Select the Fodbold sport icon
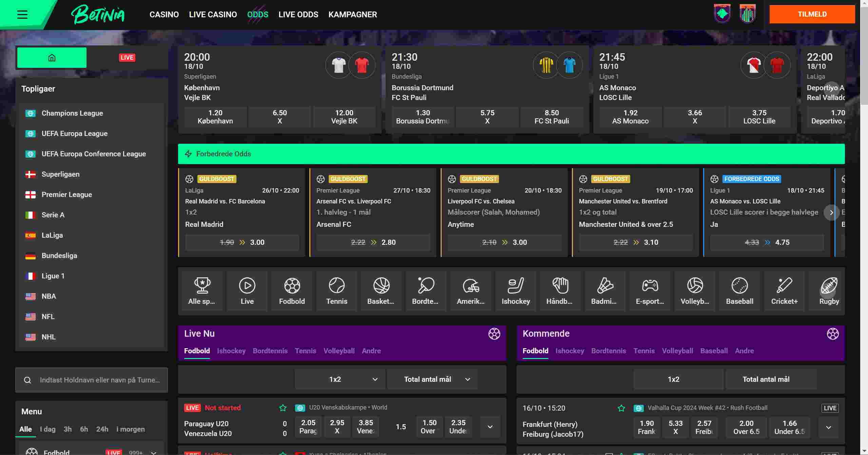The width and height of the screenshot is (868, 455). pos(292,291)
